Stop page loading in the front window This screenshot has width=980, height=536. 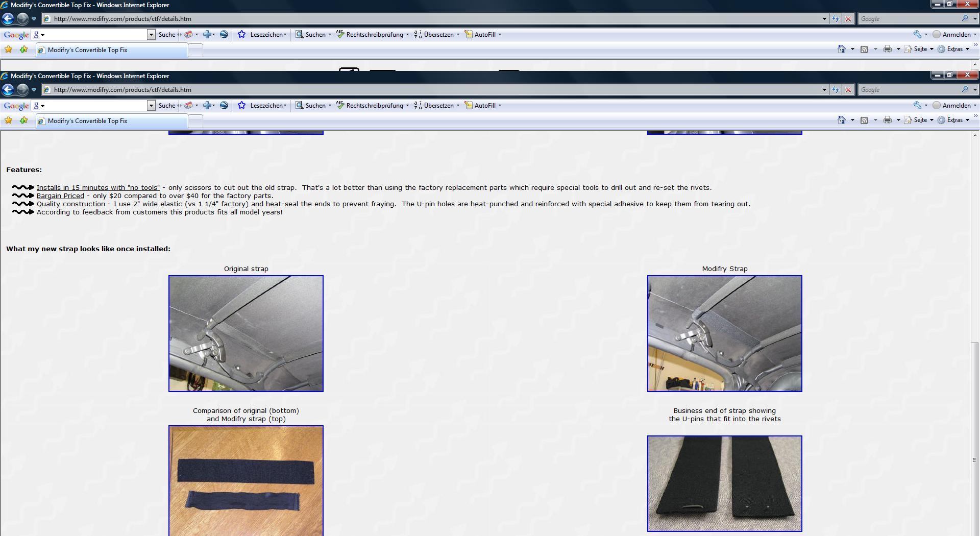848,90
